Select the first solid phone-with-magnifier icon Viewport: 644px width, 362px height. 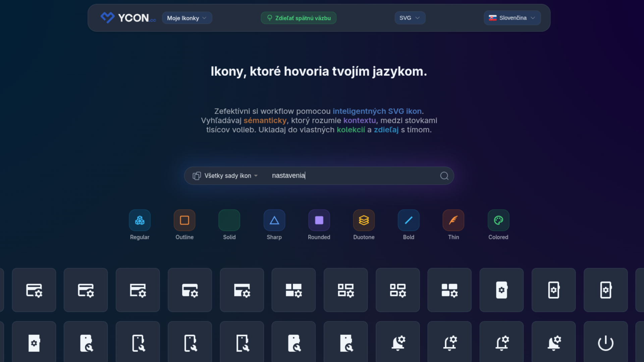pos(86,343)
